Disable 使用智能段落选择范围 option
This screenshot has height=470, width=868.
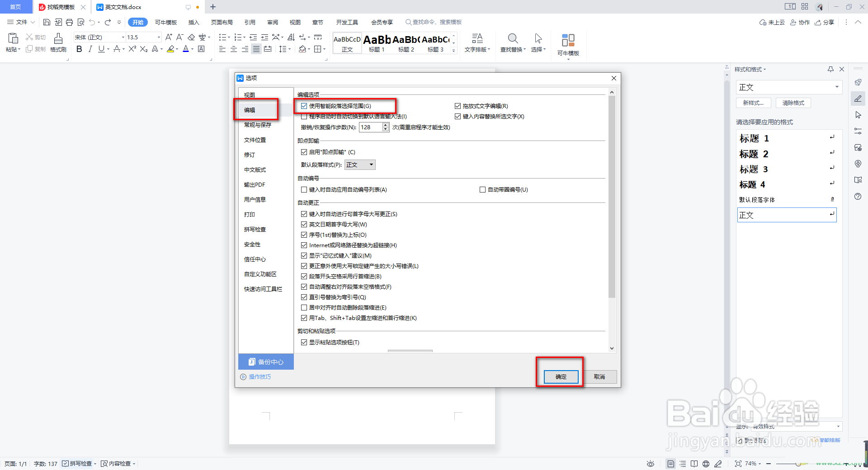point(304,106)
